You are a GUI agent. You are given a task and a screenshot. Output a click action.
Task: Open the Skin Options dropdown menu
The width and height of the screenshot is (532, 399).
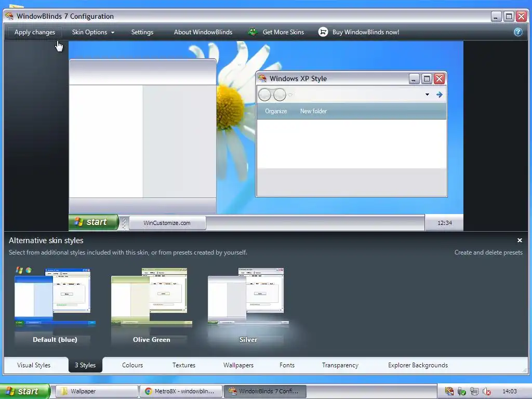(93, 32)
